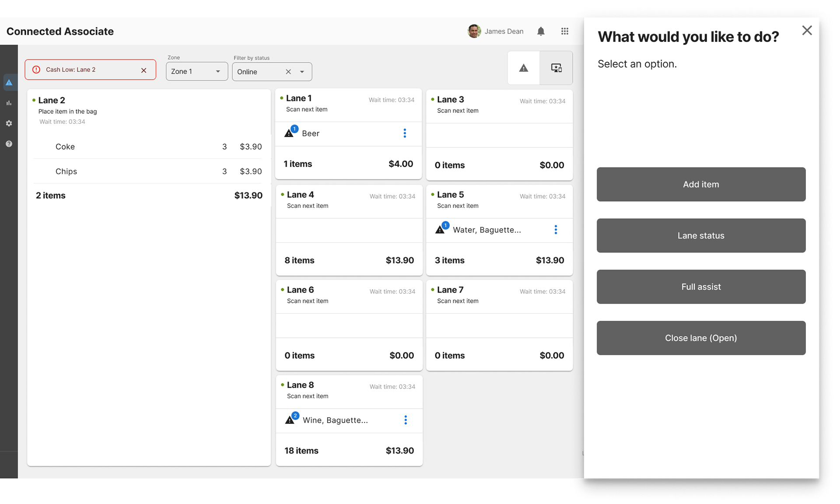The height and width of the screenshot is (504, 840).
Task: Open the notifications bell
Action: click(541, 31)
